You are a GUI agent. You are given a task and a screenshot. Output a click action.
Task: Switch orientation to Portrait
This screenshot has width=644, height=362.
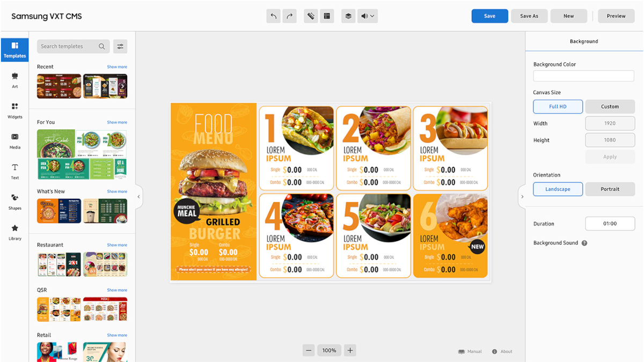point(610,189)
